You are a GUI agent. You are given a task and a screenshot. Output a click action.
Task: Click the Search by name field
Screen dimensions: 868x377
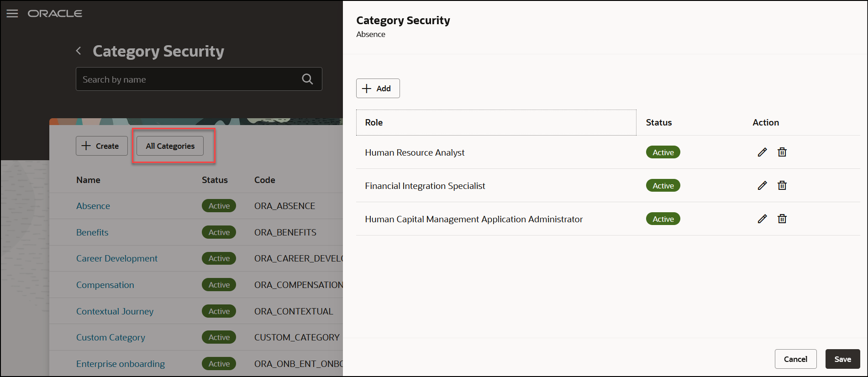click(199, 79)
